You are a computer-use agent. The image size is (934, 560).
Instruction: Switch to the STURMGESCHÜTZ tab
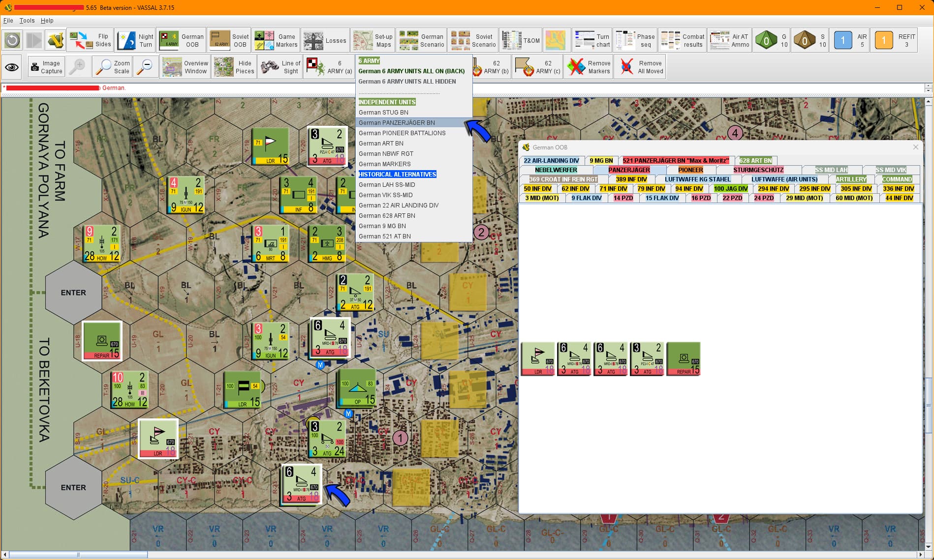pos(758,170)
